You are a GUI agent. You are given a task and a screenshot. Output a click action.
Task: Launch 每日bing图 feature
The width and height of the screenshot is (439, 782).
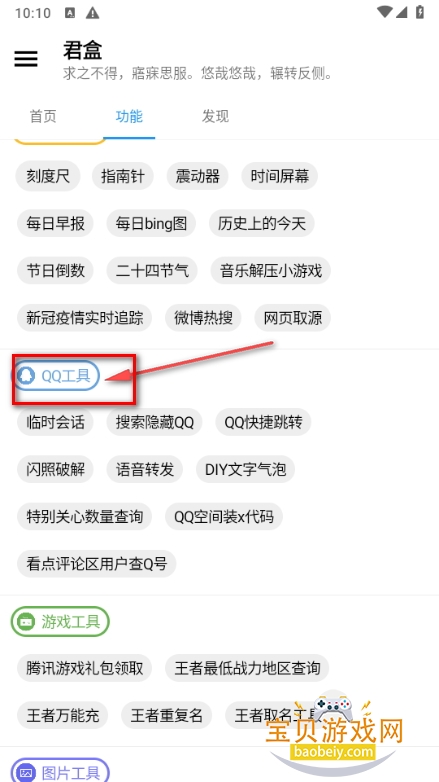click(x=151, y=223)
